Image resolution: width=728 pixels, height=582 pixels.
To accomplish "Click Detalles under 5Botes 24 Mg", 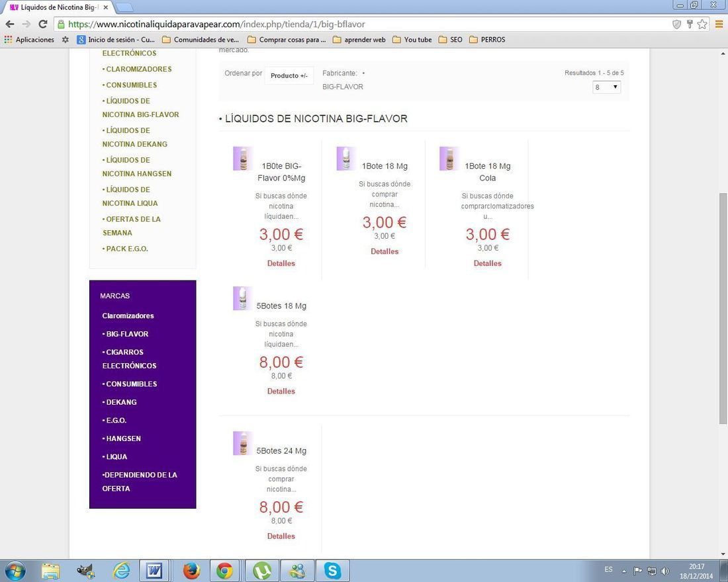I will pyautogui.click(x=281, y=536).
